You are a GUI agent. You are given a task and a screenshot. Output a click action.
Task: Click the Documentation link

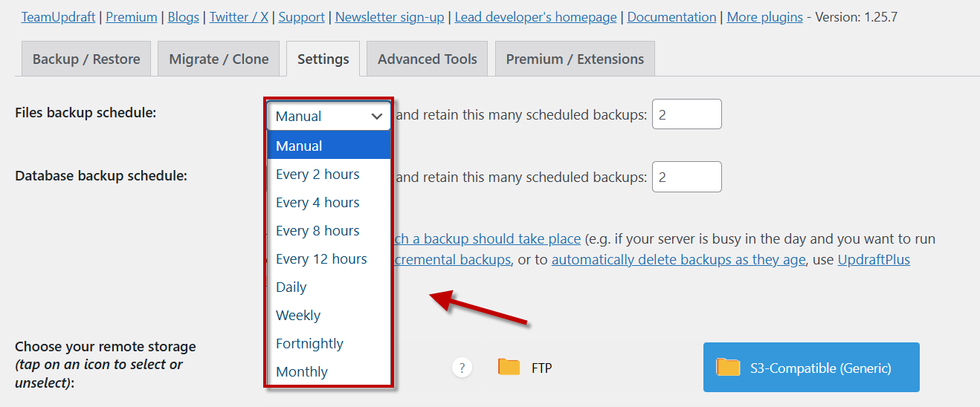(671, 17)
